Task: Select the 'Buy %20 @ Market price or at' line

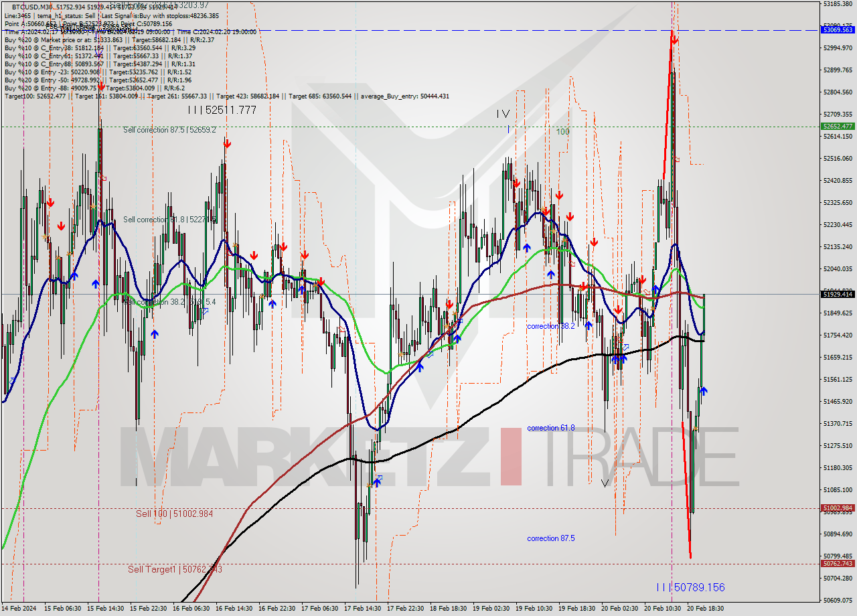Action: [x=109, y=40]
